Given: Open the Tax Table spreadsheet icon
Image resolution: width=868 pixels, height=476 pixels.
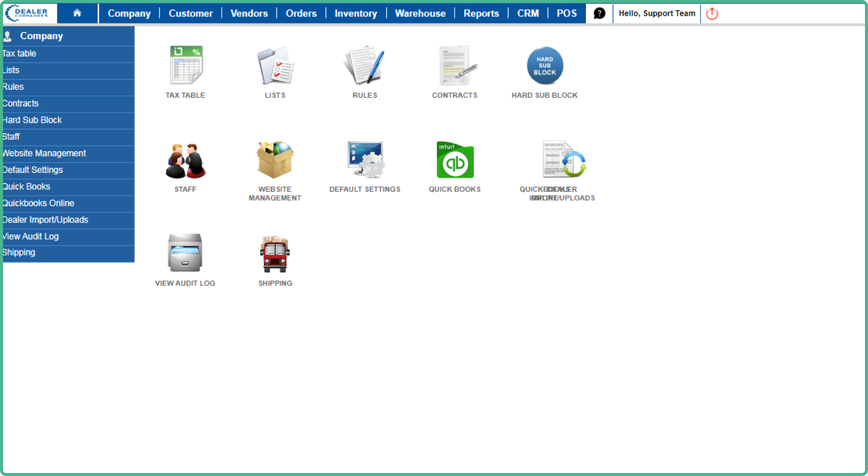Looking at the screenshot, I should pos(186,65).
